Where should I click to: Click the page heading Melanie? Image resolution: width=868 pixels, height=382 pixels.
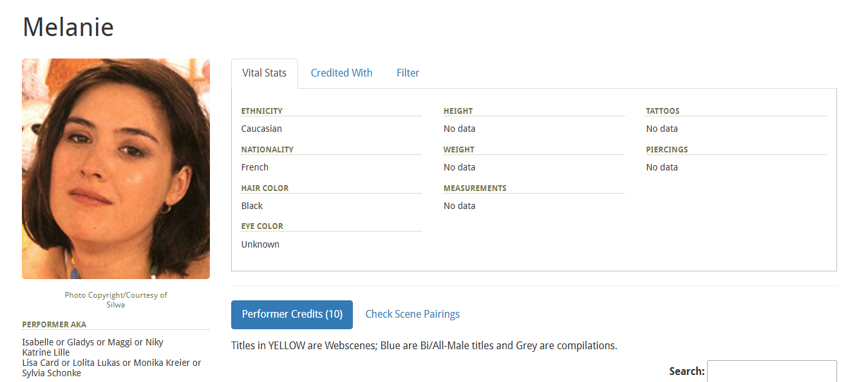[68, 27]
